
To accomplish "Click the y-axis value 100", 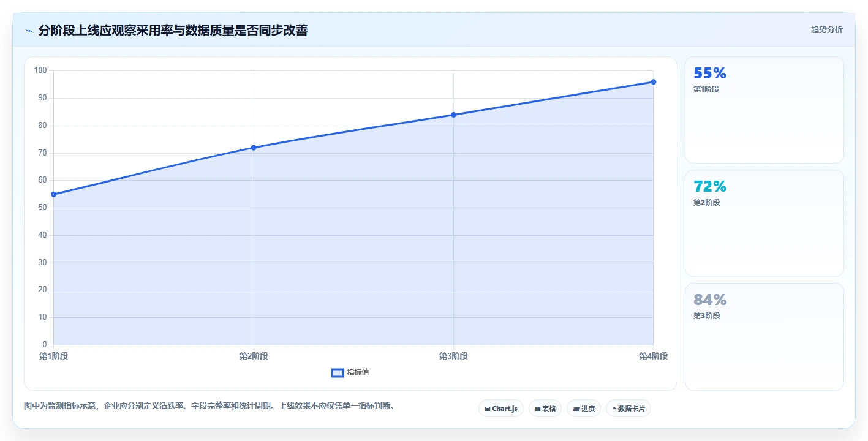I will point(40,70).
